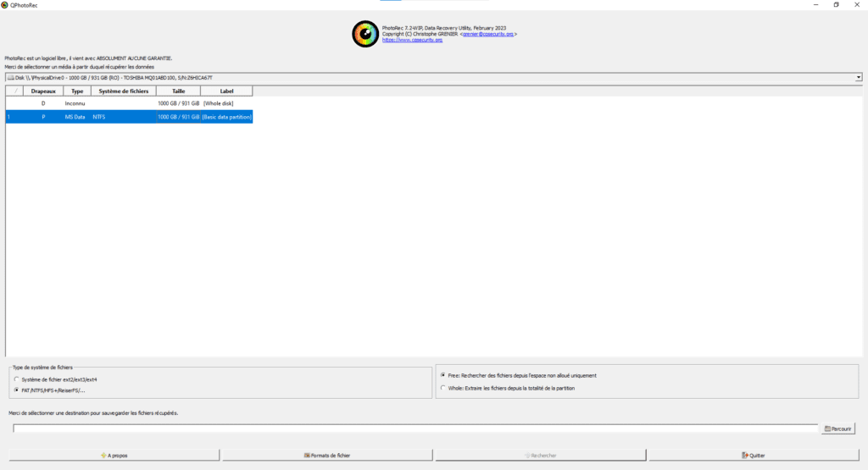
Task: Click the QPhotoRec title bar icon
Action: coord(4,5)
